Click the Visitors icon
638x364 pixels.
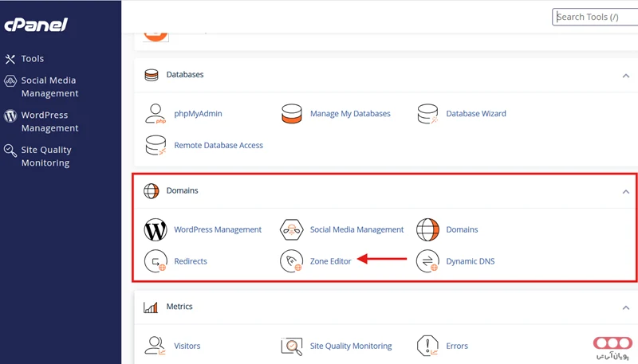(156, 346)
